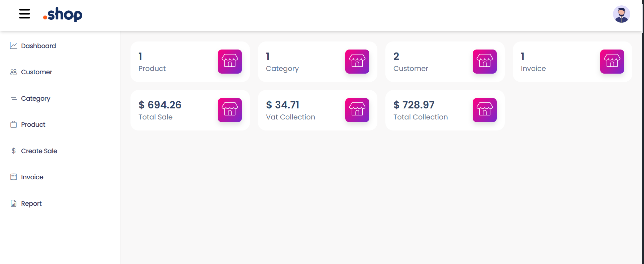
Task: Click the Invoice document icon in sidebar
Action: [13, 177]
